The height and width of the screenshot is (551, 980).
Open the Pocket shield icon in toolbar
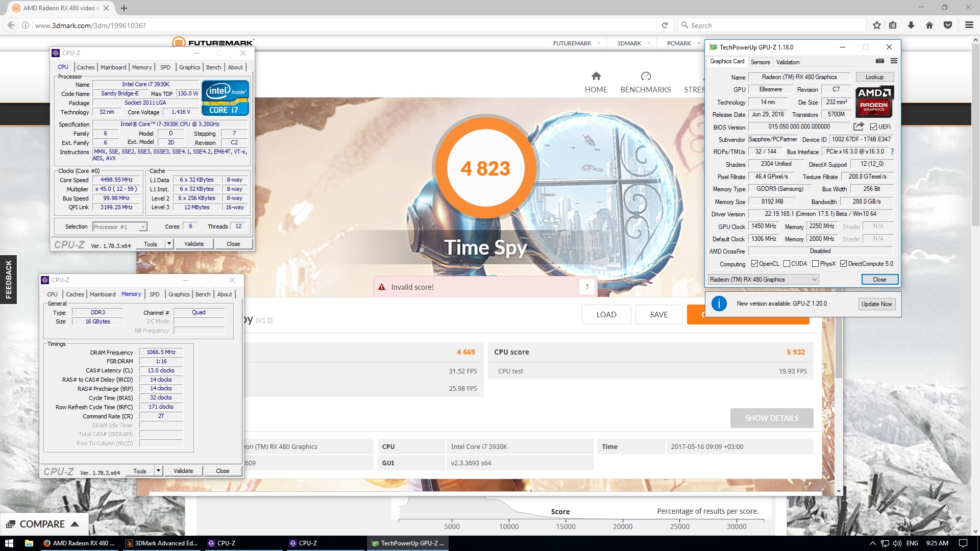(948, 25)
